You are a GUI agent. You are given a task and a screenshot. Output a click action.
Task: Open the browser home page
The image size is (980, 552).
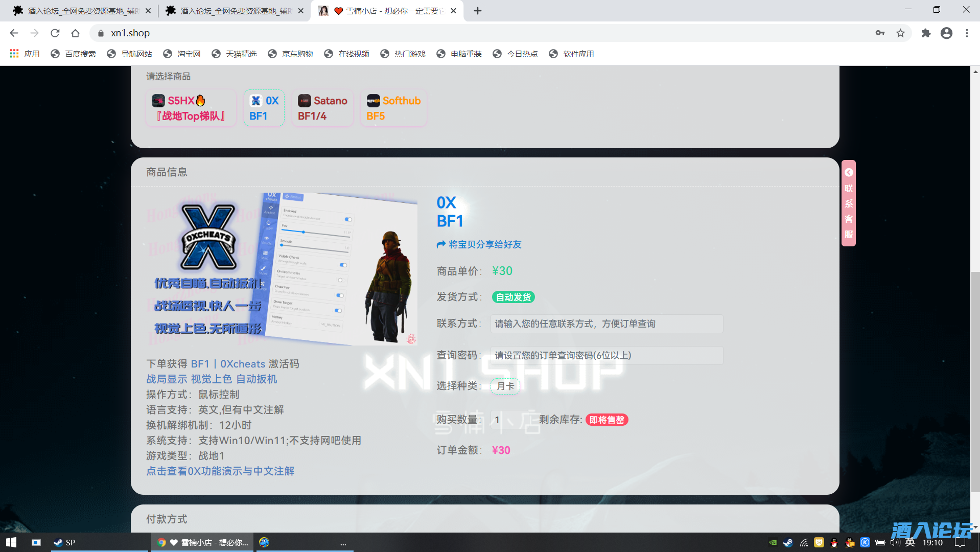click(75, 33)
